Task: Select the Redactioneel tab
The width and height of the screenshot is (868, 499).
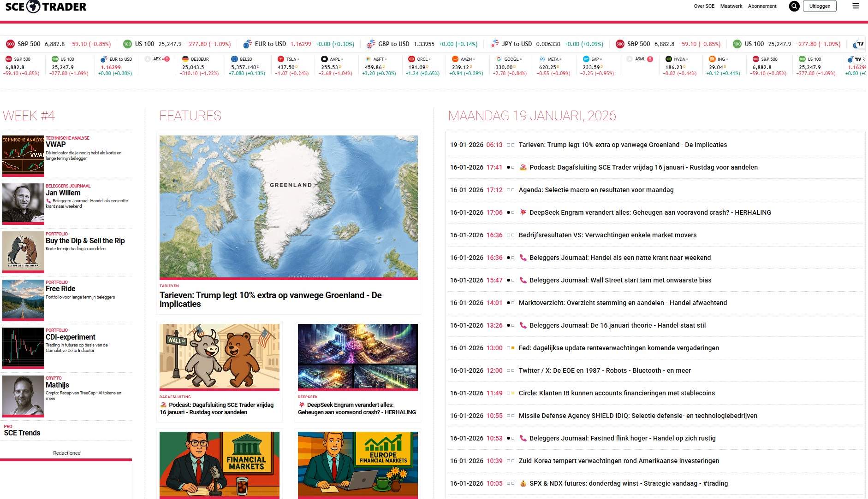Action: pos(67,453)
